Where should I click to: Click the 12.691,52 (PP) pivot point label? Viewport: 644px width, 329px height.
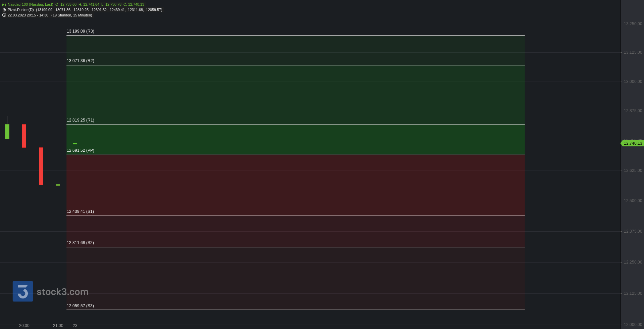80,150
